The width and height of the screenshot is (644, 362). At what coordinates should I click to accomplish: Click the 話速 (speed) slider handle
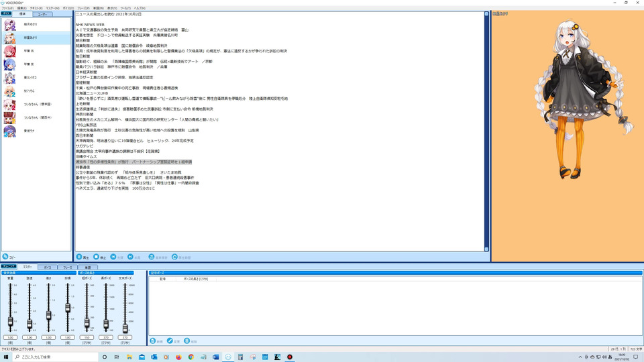[x=30, y=324]
